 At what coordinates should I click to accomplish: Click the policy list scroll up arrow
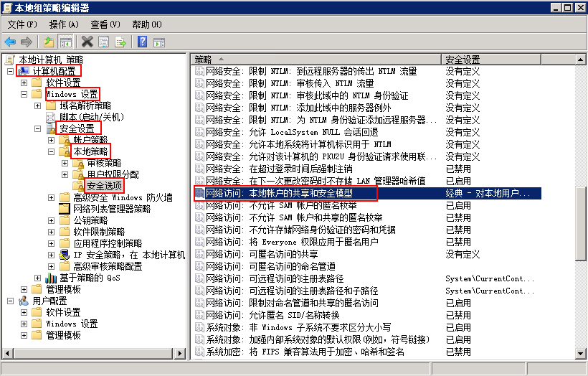click(x=580, y=60)
